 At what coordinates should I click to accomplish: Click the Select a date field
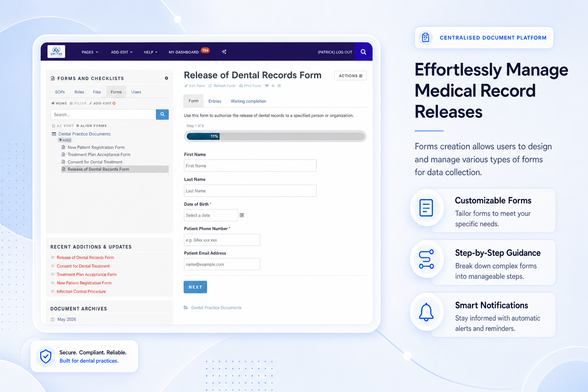click(211, 215)
